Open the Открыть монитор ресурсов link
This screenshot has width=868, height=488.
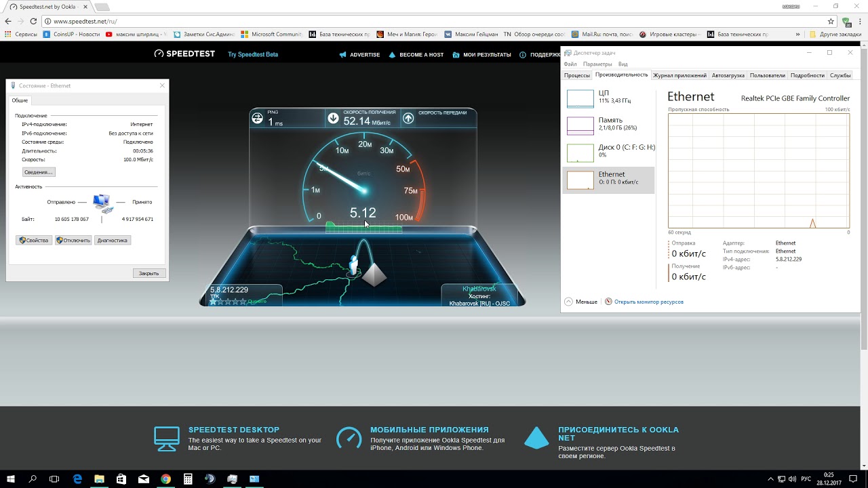[649, 302]
